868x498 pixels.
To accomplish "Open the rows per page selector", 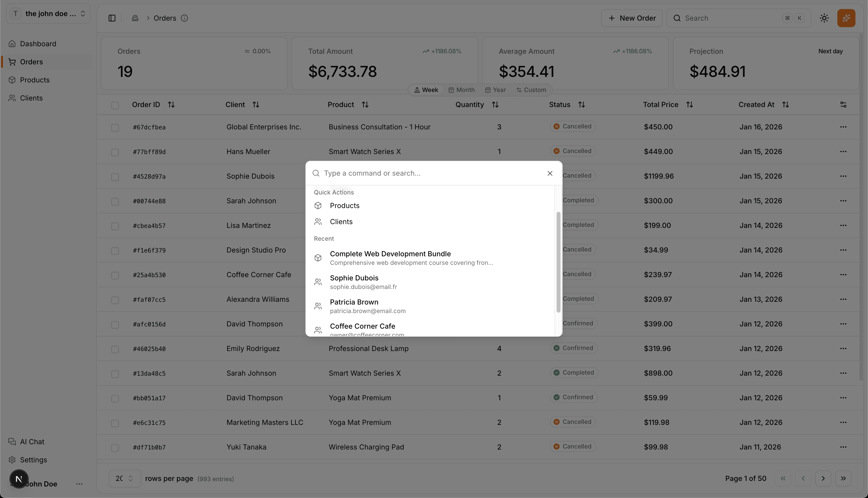I will [x=124, y=478].
